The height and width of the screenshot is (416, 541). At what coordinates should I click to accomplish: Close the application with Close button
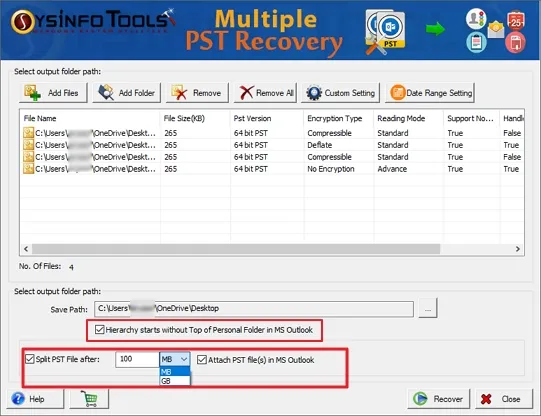(504, 399)
